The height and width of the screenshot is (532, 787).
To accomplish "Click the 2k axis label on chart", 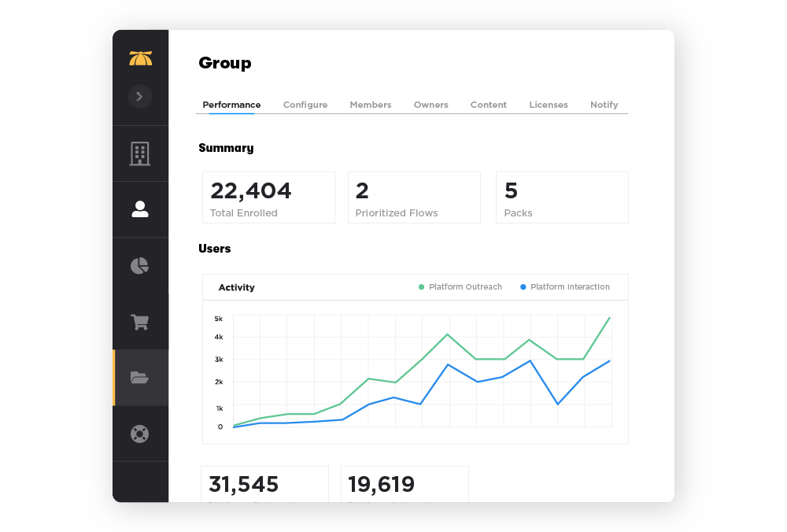I will tap(218, 382).
